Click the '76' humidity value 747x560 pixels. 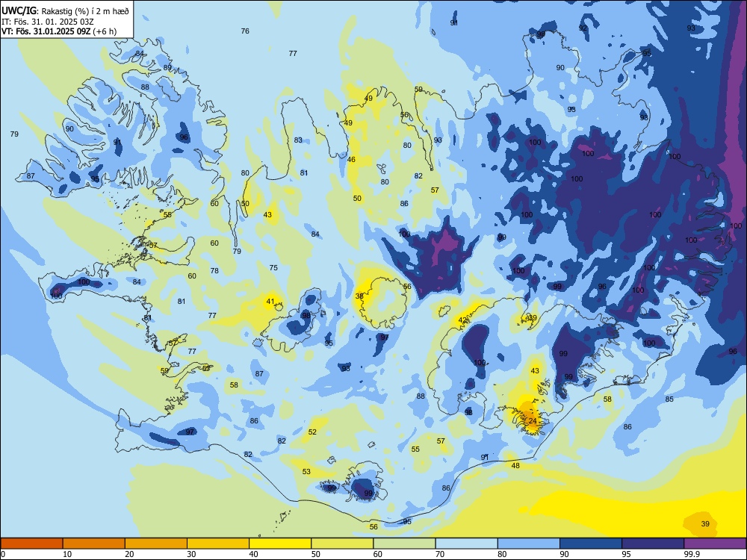(245, 31)
